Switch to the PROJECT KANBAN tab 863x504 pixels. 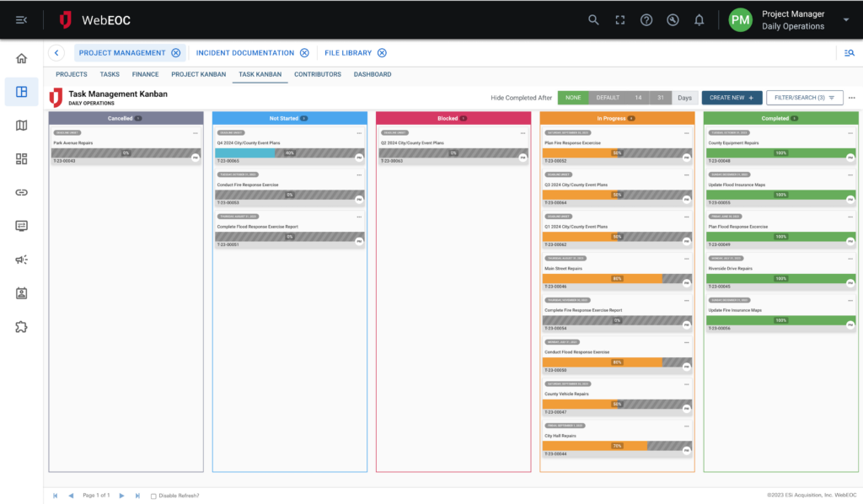(199, 74)
